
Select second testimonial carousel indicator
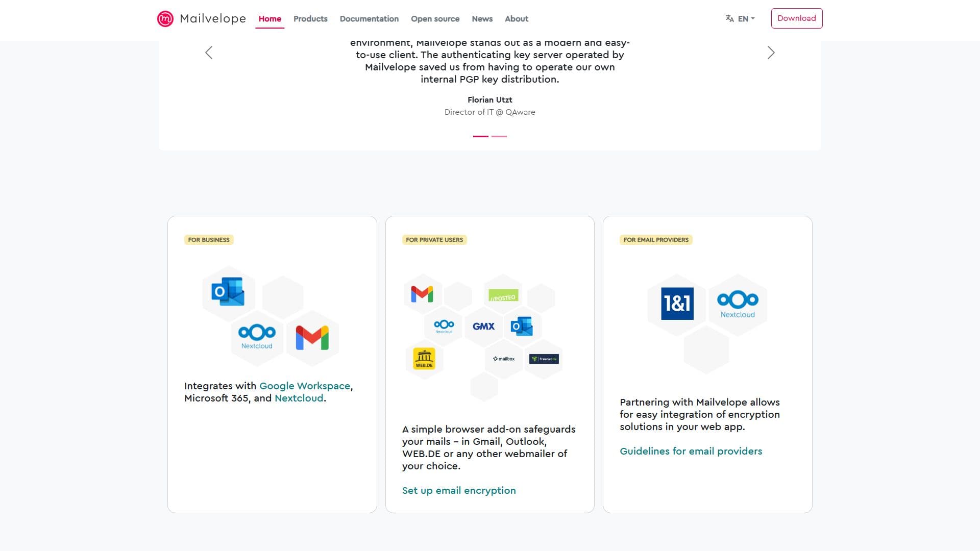499,136
